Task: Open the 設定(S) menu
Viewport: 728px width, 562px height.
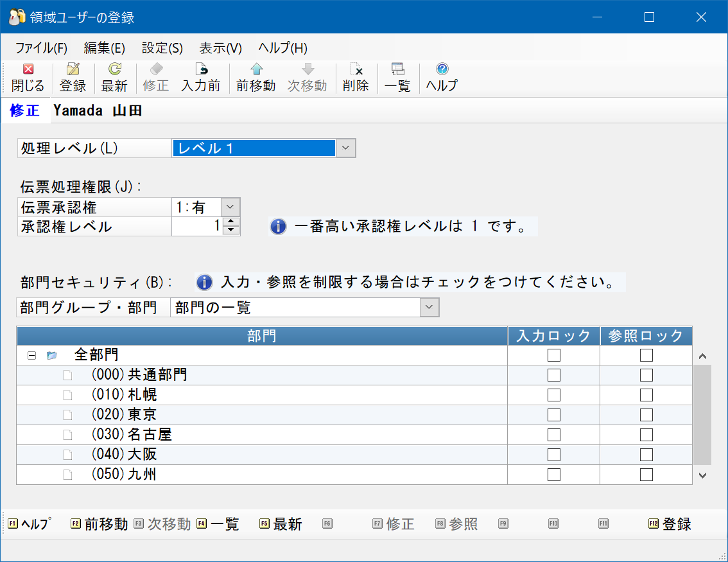Action: pos(162,48)
